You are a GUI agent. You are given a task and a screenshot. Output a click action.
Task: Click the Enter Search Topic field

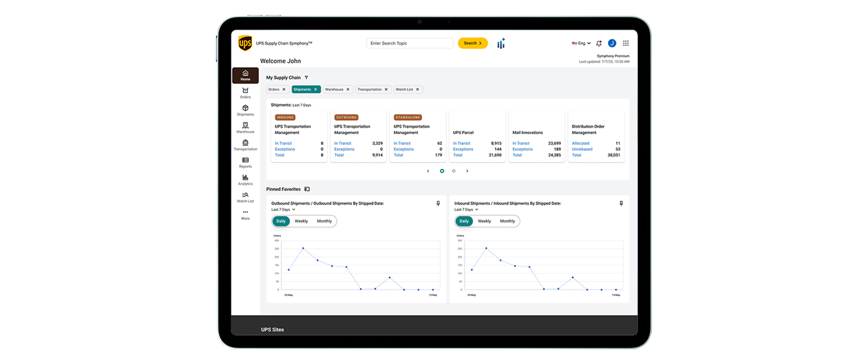(410, 43)
